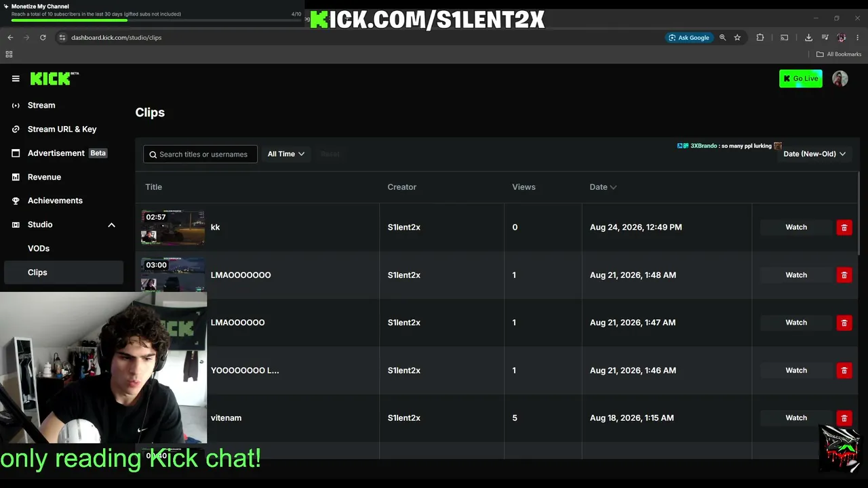Toggle the hamburger sidebar menu
Image resolution: width=868 pixels, height=488 pixels.
coord(16,79)
